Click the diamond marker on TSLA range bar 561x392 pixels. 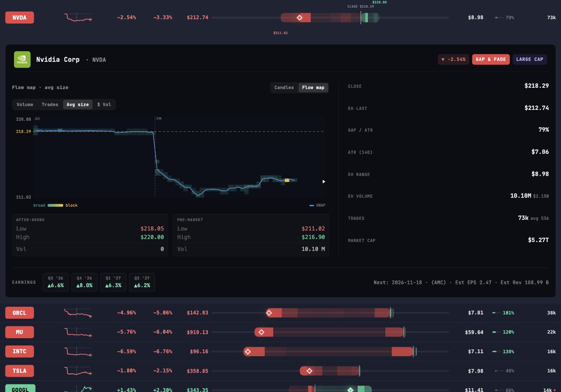pyautogui.click(x=309, y=371)
